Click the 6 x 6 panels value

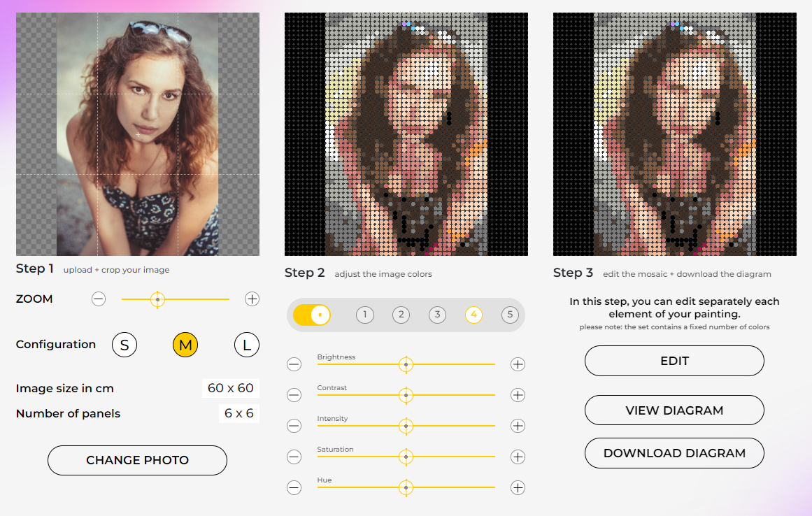point(238,413)
